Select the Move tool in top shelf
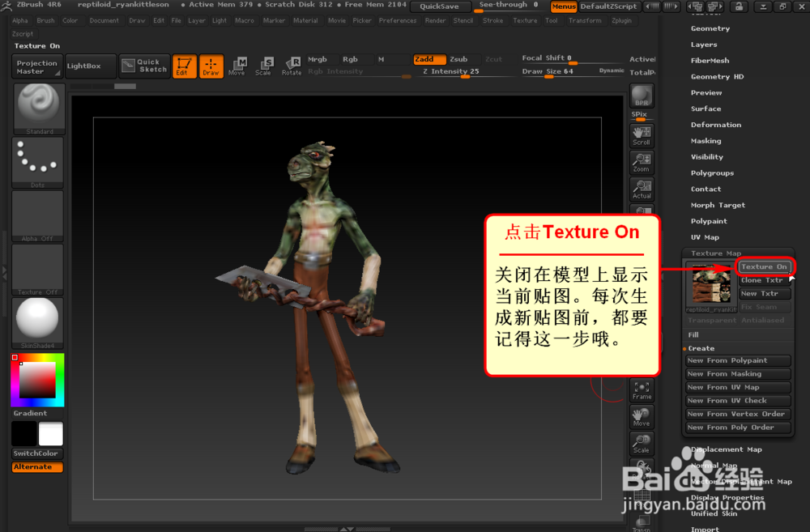The height and width of the screenshot is (532, 810). click(x=237, y=66)
